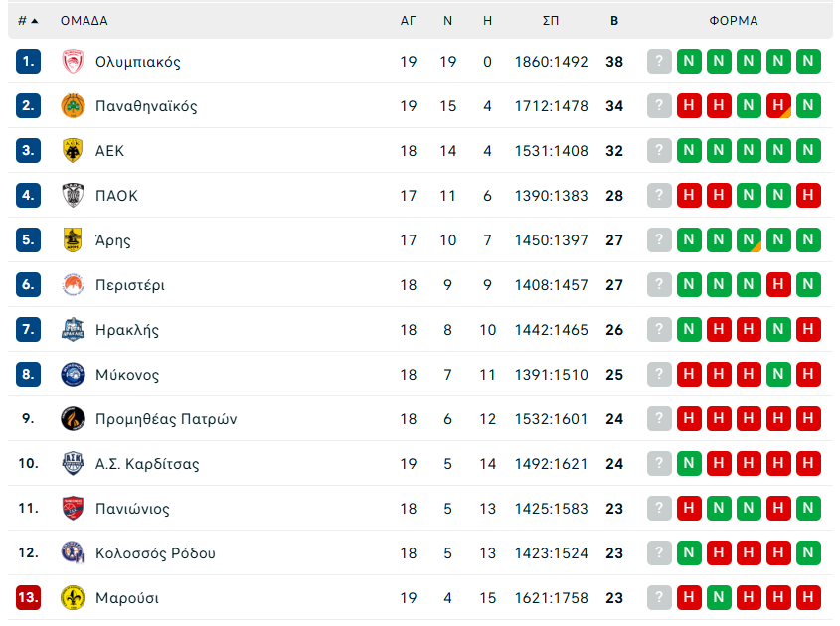This screenshot has height=626, width=840.
Task: Sort standings by the ΑΓ column header
Action: coord(408,20)
